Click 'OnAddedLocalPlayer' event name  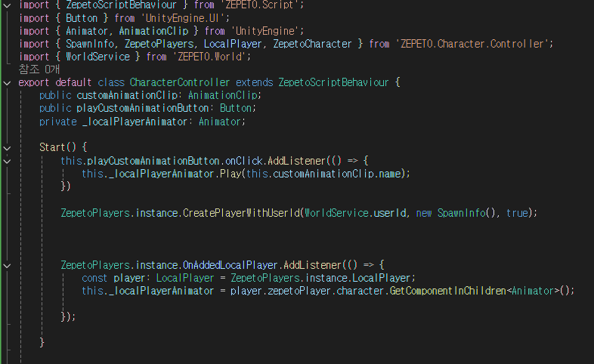click(230, 265)
